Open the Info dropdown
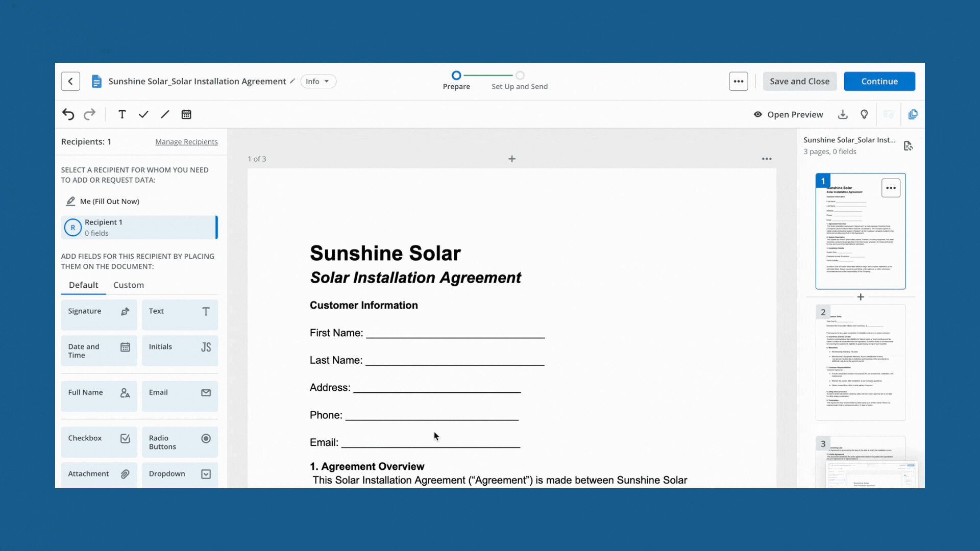Viewport: 980px width, 551px height. [x=318, y=81]
